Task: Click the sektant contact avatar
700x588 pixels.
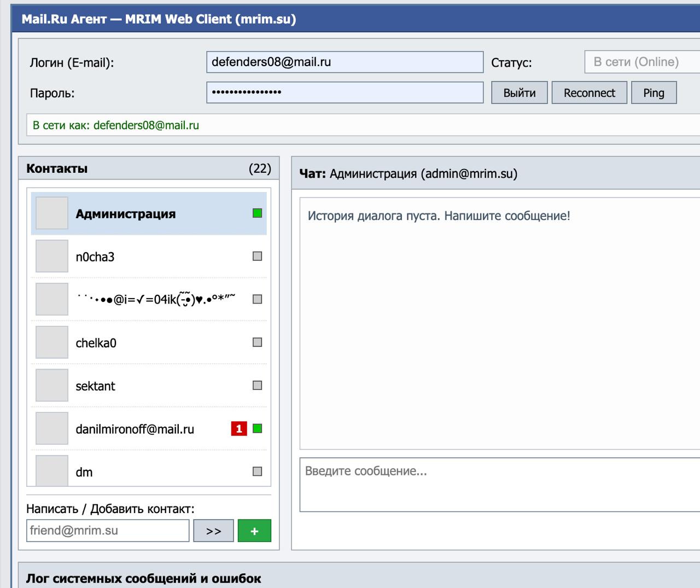Action: tap(52, 385)
